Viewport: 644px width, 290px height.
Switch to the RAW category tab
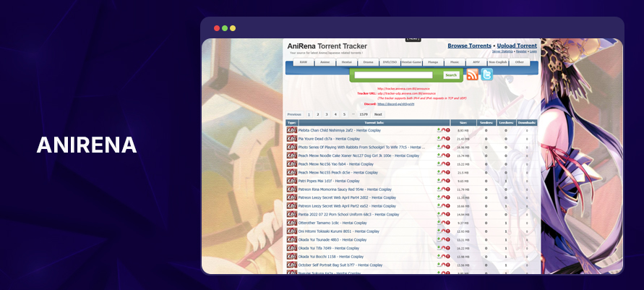coord(304,62)
